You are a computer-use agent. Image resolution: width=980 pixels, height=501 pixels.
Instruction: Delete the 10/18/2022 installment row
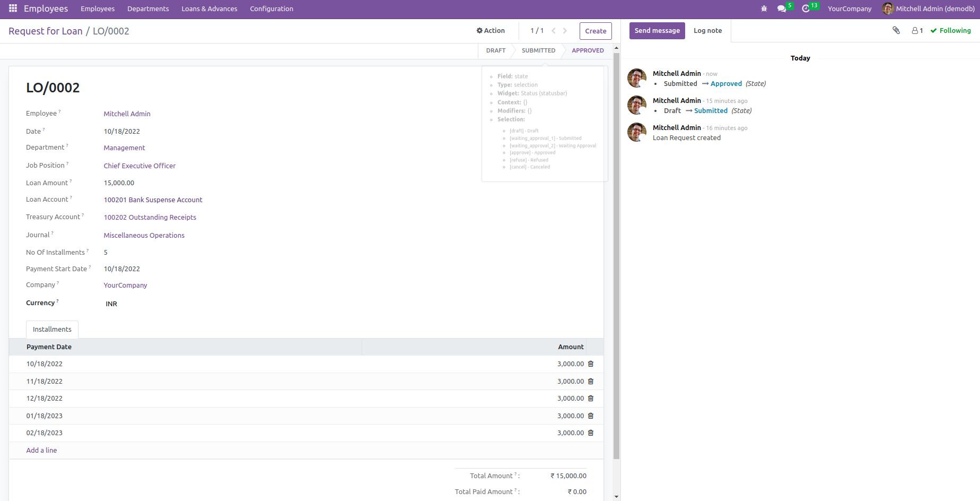[591, 364]
